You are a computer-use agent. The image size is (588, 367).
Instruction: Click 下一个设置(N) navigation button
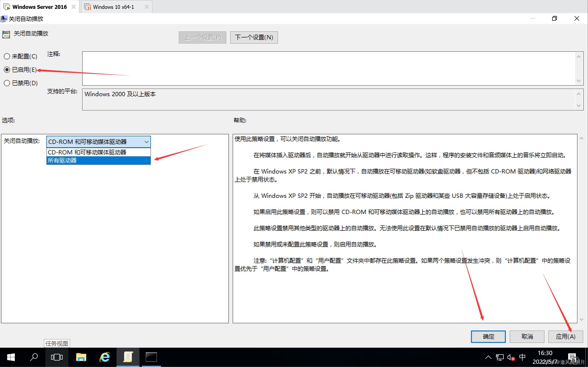[253, 37]
